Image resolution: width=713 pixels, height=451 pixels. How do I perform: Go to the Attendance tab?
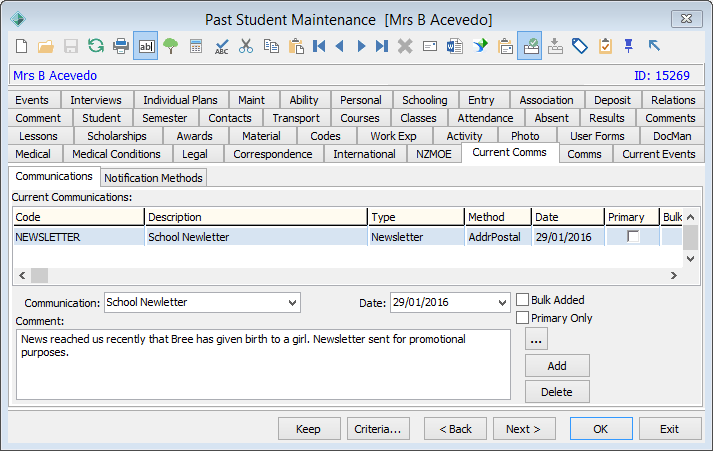pos(485,118)
